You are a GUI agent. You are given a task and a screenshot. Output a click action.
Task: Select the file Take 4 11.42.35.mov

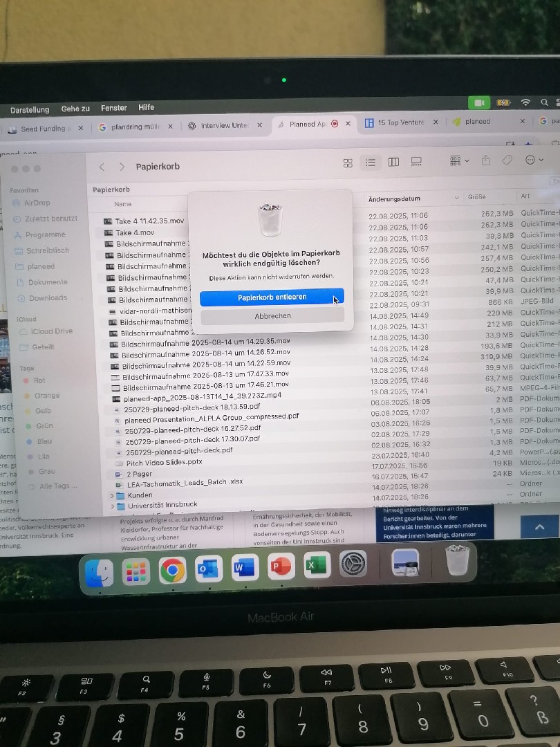(x=149, y=221)
